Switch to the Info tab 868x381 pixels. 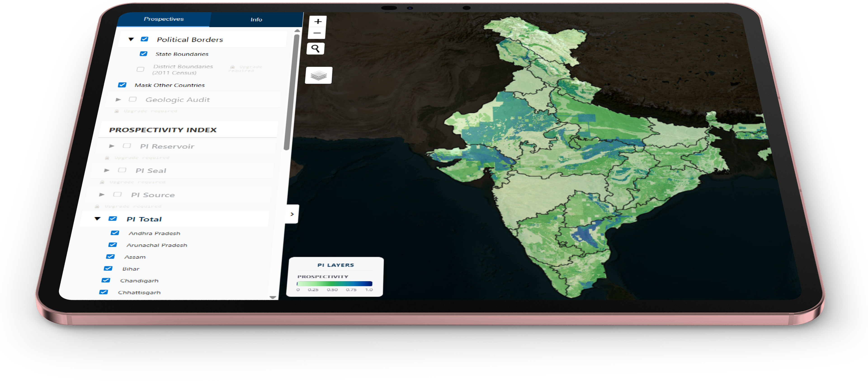pos(256,19)
